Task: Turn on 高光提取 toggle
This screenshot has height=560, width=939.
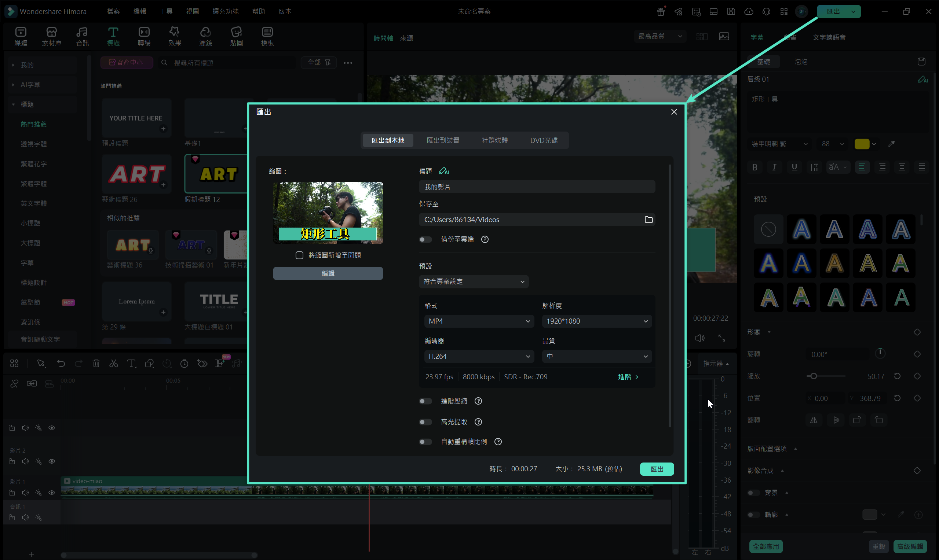Action: [x=425, y=422]
